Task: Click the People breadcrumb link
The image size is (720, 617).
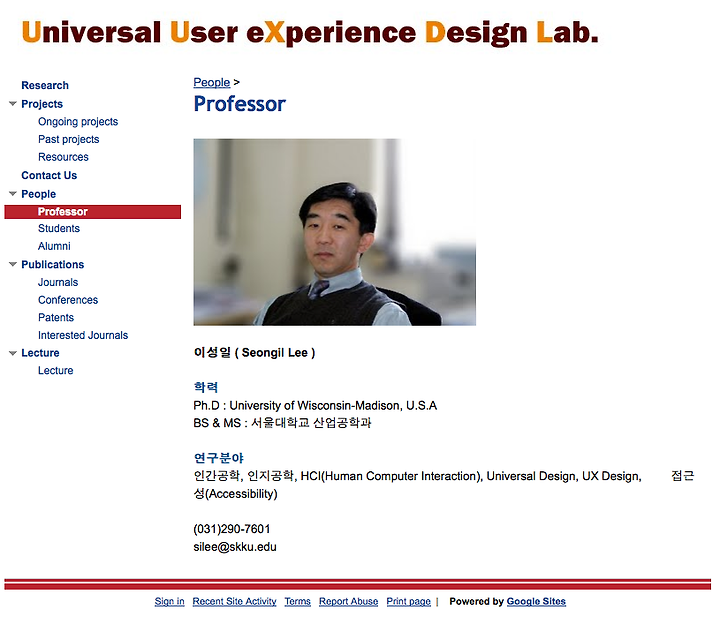Action: click(212, 83)
